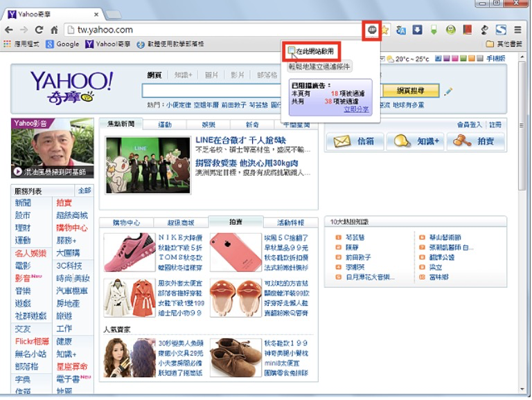Select the green theme color swatch

pos(463,59)
